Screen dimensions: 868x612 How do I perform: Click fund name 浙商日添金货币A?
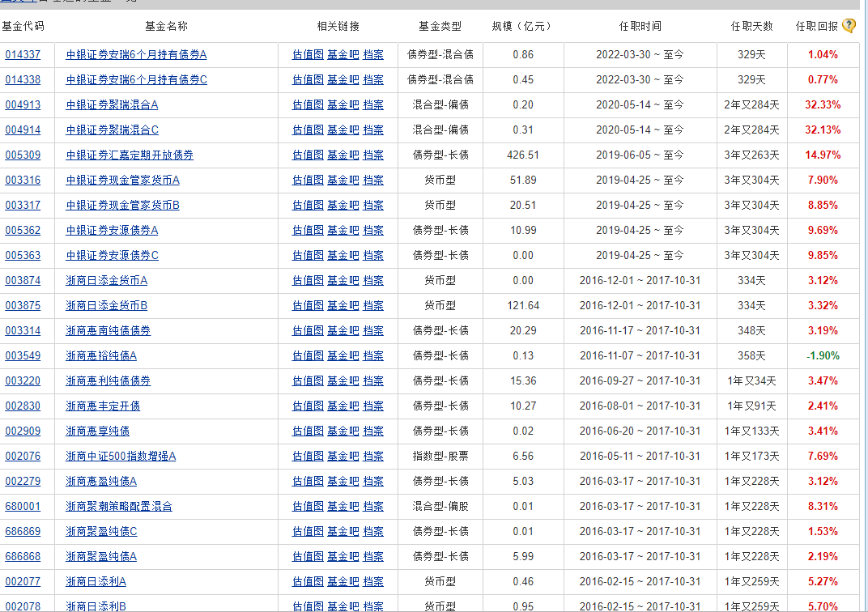click(x=106, y=281)
